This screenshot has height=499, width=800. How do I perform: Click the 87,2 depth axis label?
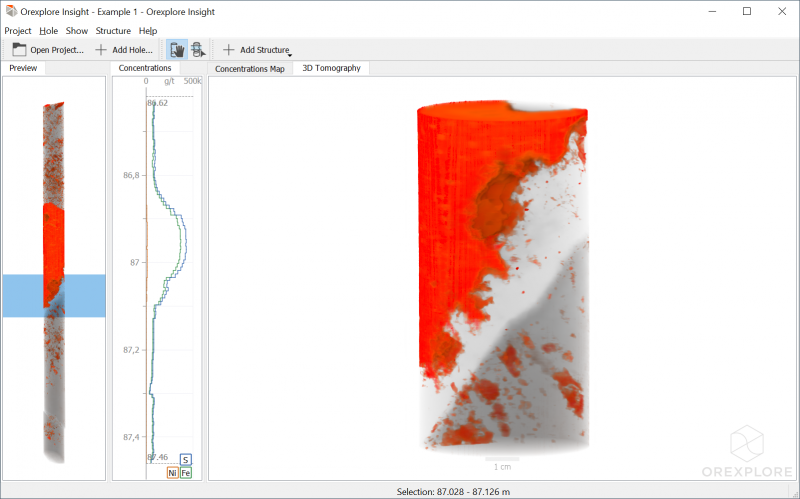tap(131, 350)
